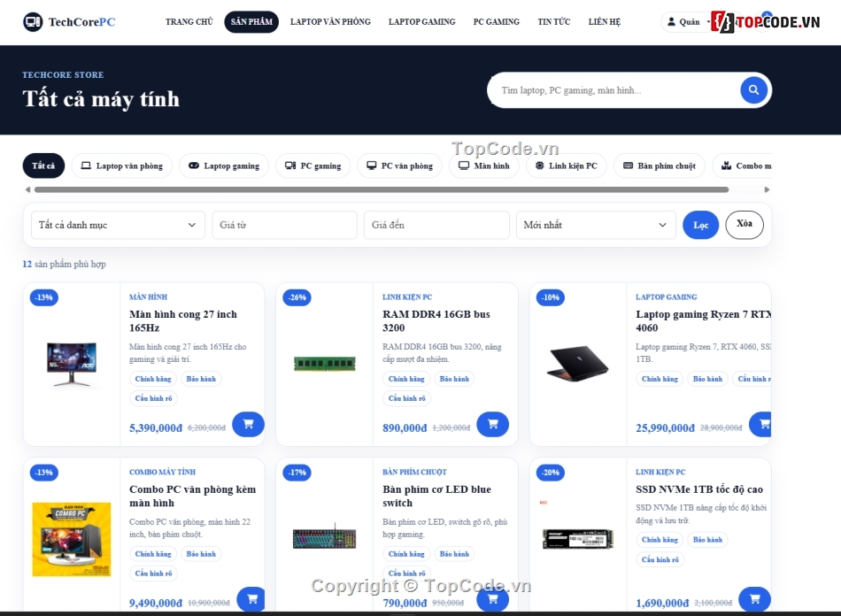Select the Linh kiện PC category tab
Image resolution: width=841 pixels, height=616 pixels.
tap(567, 166)
